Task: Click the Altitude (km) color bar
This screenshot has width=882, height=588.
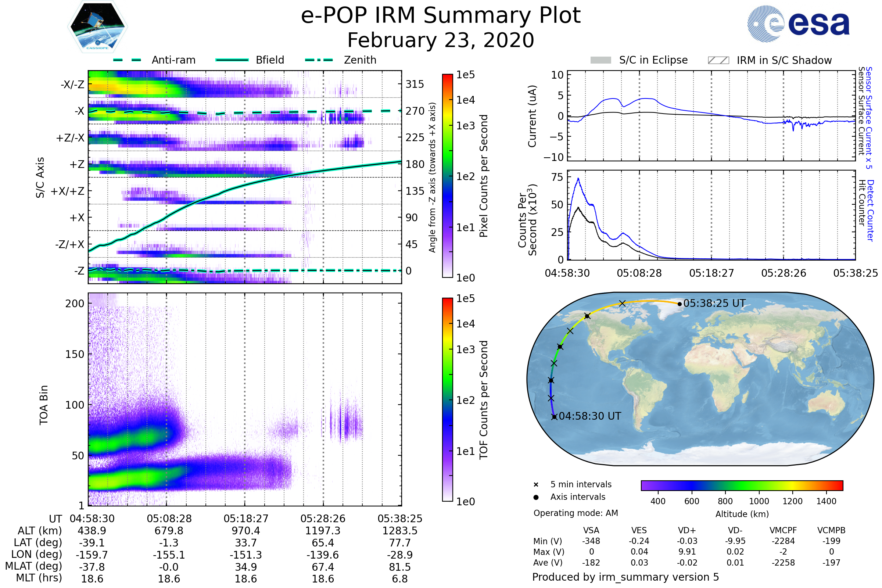Action: 742,485
